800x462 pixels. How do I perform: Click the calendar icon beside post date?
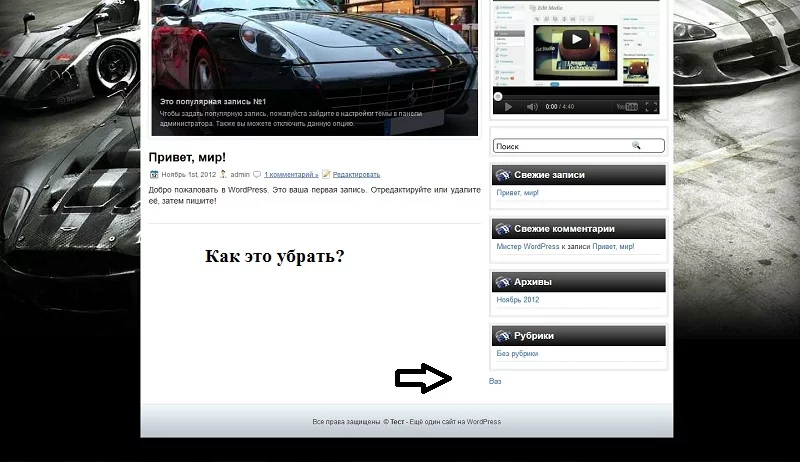point(154,174)
